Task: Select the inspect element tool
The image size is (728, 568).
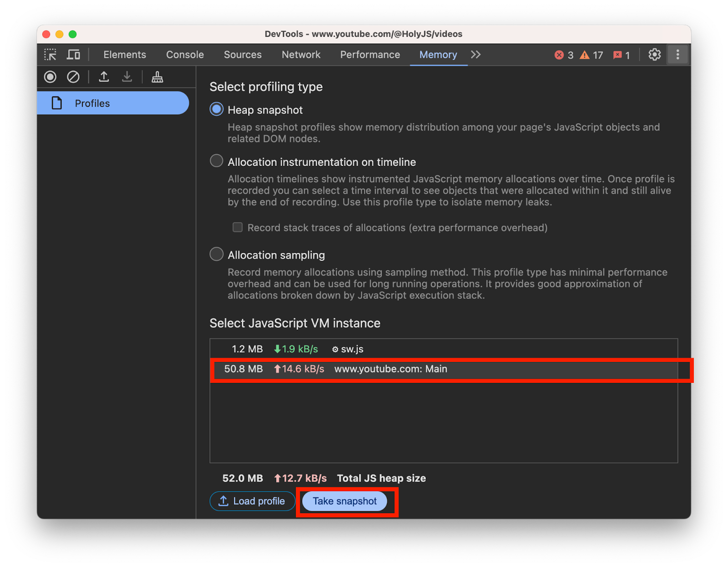Action: coord(50,55)
